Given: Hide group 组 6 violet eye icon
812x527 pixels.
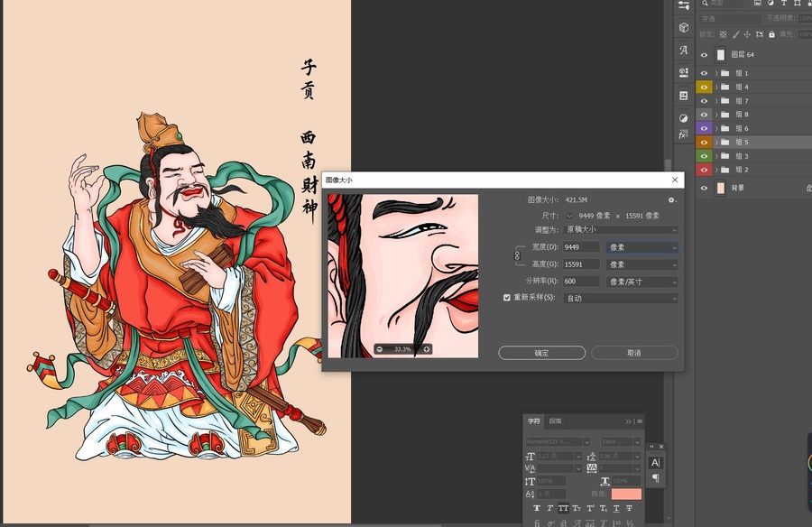Looking at the screenshot, I should (704, 128).
